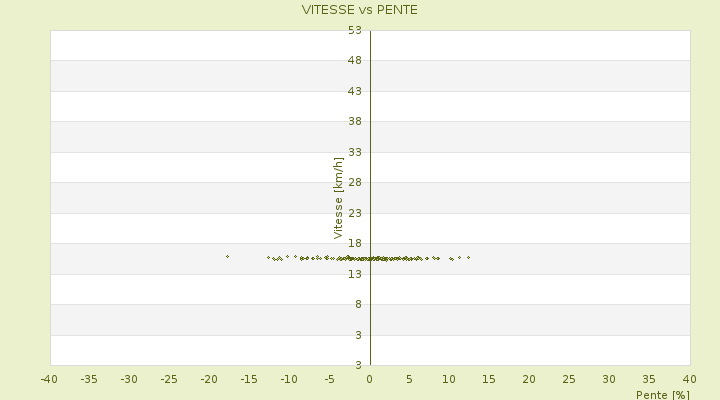Click the Vitesse [km/h] axis label
This screenshot has width=720, height=400.
[338, 198]
